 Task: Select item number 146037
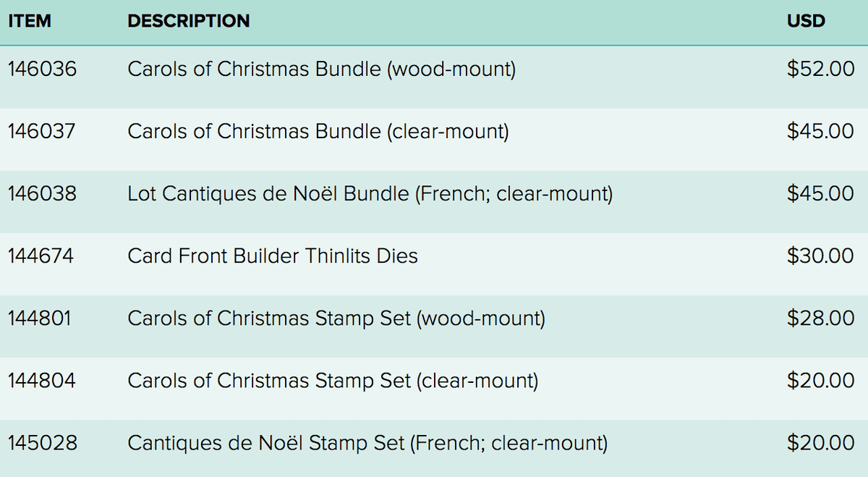pyautogui.click(x=42, y=132)
